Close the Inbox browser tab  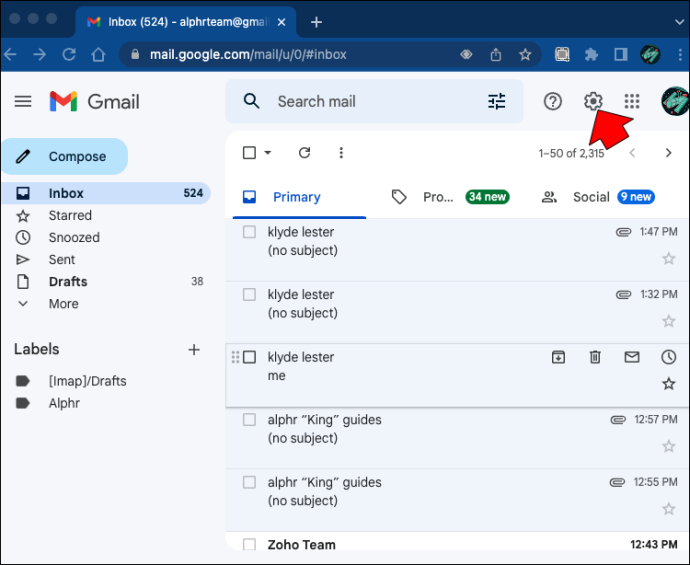282,22
